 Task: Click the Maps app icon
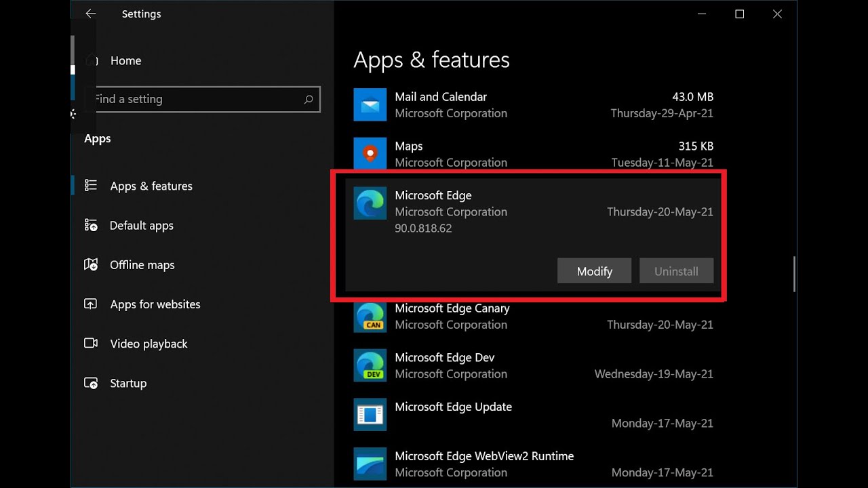pyautogui.click(x=370, y=153)
